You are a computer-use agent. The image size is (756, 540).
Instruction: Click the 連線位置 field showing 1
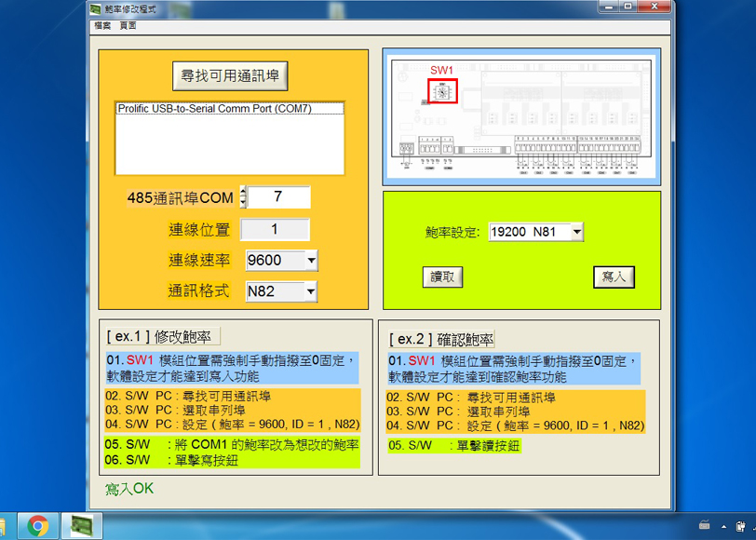pyautogui.click(x=275, y=230)
